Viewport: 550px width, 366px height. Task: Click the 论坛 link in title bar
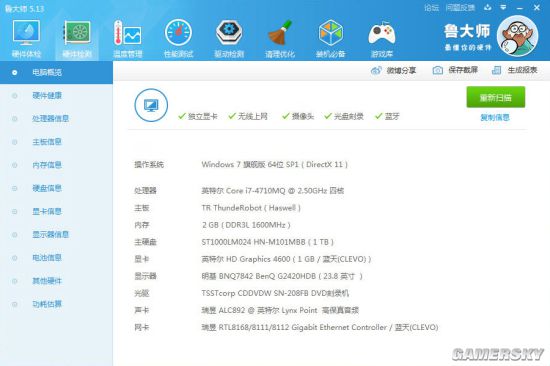click(431, 8)
